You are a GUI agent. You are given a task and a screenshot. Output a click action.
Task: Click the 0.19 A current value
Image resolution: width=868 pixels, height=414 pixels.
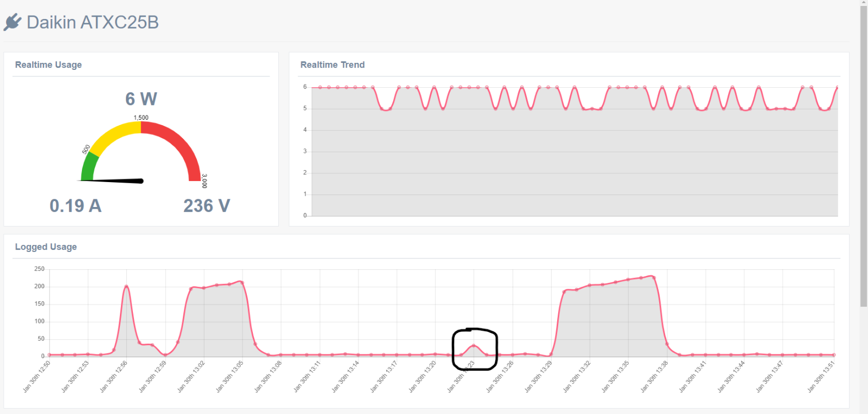click(x=75, y=205)
